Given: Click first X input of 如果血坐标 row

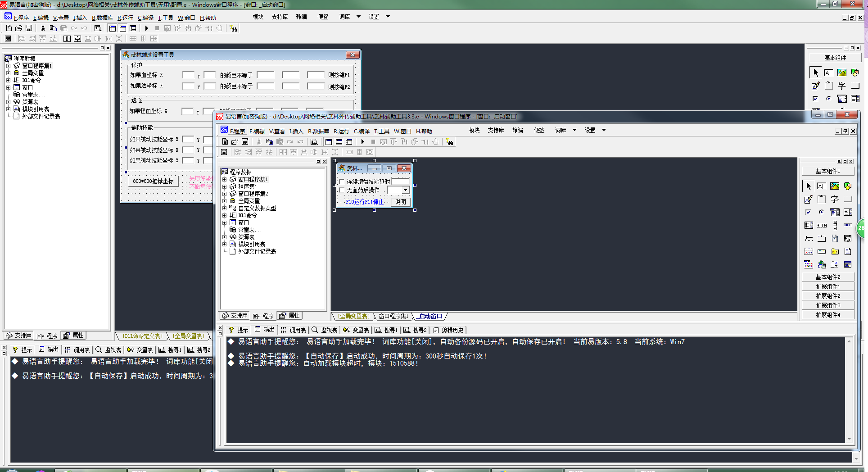Looking at the screenshot, I should tap(188, 75).
